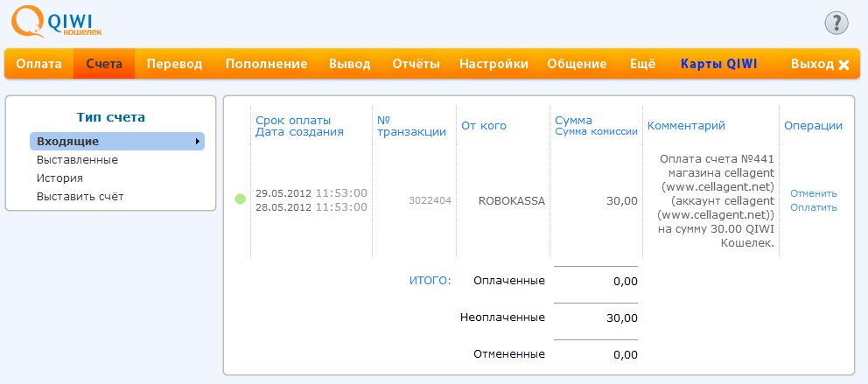This screenshot has height=384, width=868.
Task: Click the От кого column header
Action: pyautogui.click(x=484, y=126)
